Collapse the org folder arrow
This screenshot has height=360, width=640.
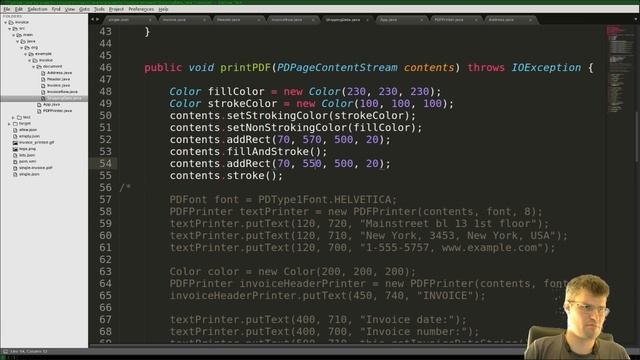[22, 48]
